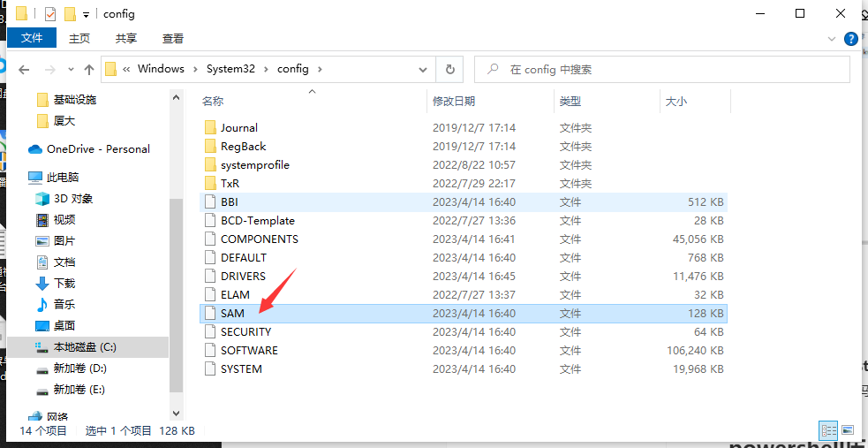Screen dimensions: 868x448
Task: Select the COMPONENTS file icon
Action: 209,239
